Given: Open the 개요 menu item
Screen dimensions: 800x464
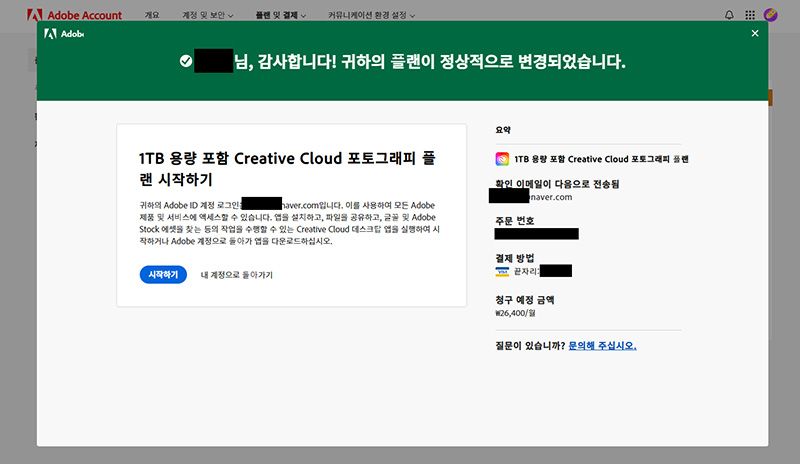Looking at the screenshot, I should [152, 15].
